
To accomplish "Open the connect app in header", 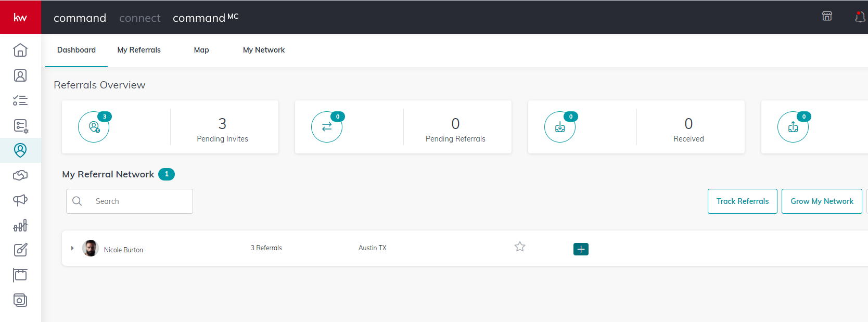I will [x=140, y=18].
